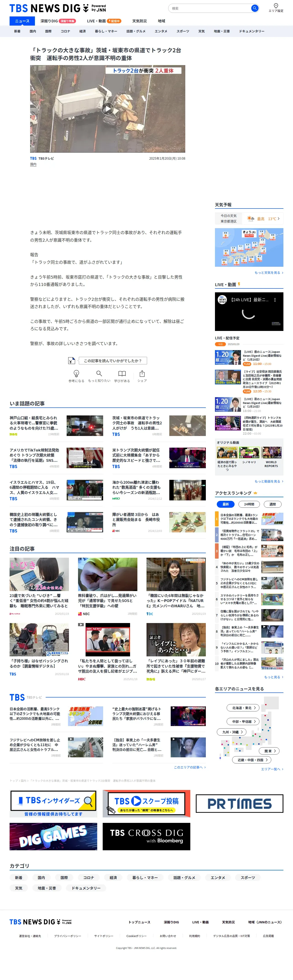Click the 地震・災害 category pill
The height and width of the screenshot is (980, 293).
(47, 888)
